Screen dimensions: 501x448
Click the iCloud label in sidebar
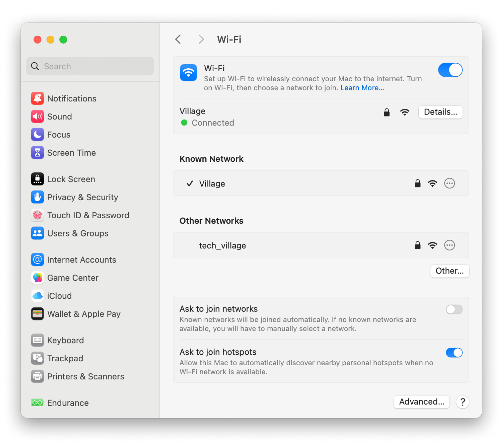pos(59,296)
